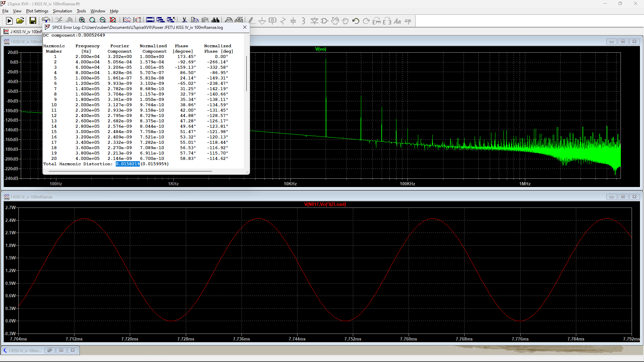Image resolution: width=644 pixels, height=362 pixels.
Task: Minimize the power waveform pane
Action: coord(611,197)
